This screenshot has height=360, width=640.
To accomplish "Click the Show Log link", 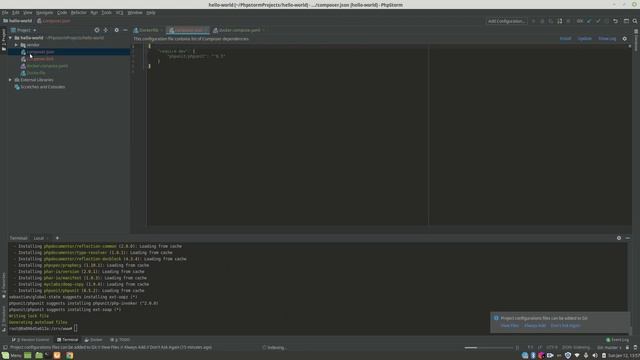I will [607, 39].
